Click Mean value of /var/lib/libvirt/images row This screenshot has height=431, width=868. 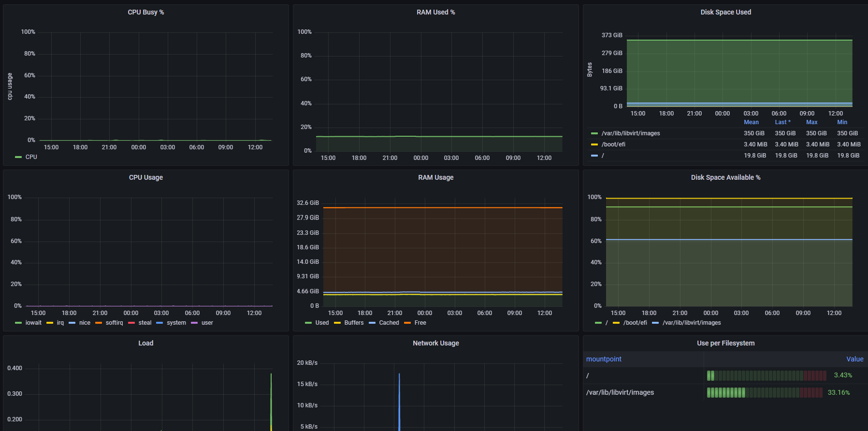coord(754,133)
